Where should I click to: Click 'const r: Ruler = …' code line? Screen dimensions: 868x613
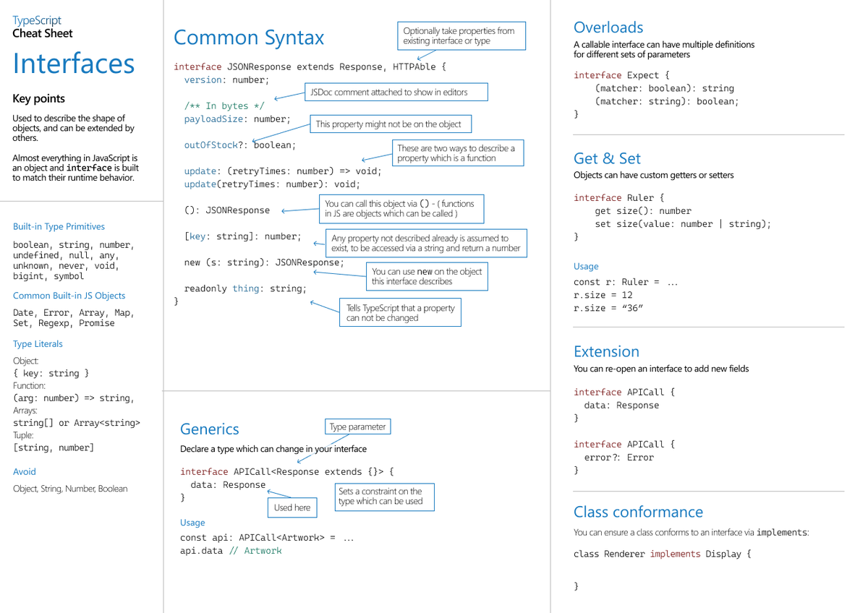click(626, 282)
